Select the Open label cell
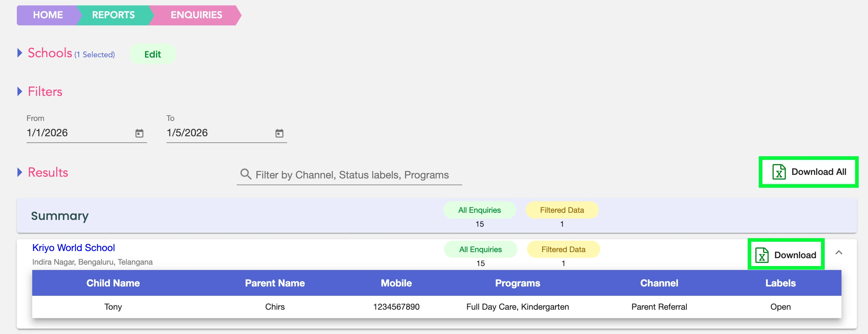Viewport: 868px width, 334px height. coord(781,307)
